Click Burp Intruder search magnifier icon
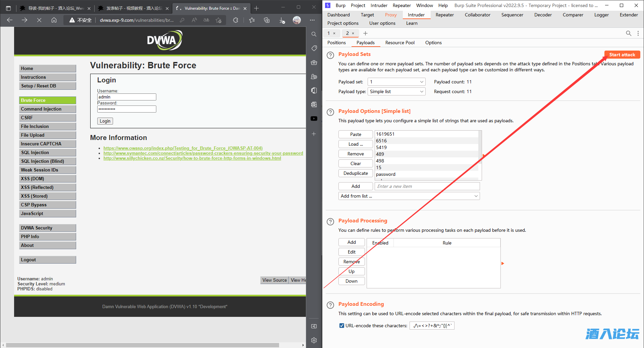The height and width of the screenshot is (348, 644). [x=628, y=33]
